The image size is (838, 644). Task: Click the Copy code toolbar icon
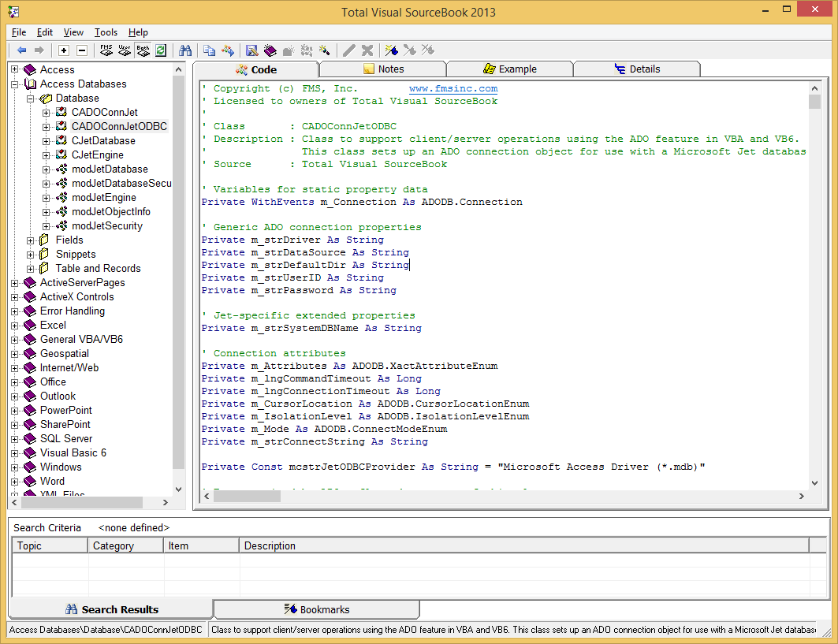point(210,50)
